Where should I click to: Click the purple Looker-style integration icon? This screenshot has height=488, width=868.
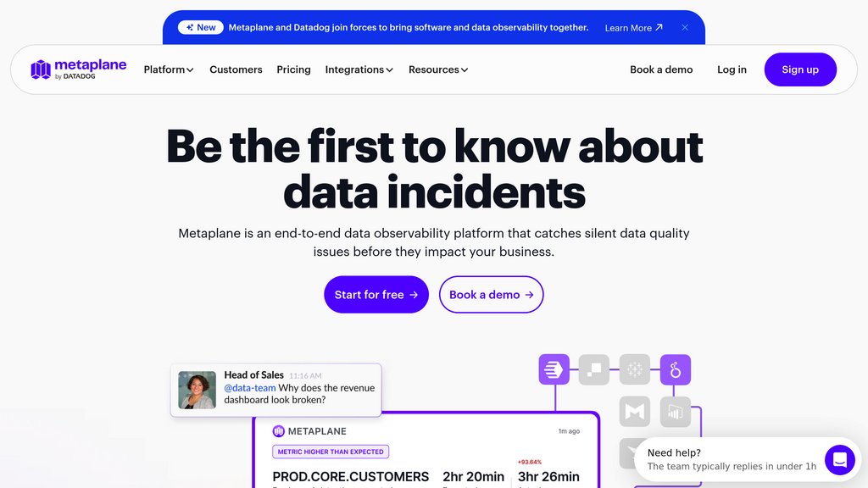pyautogui.click(x=676, y=369)
